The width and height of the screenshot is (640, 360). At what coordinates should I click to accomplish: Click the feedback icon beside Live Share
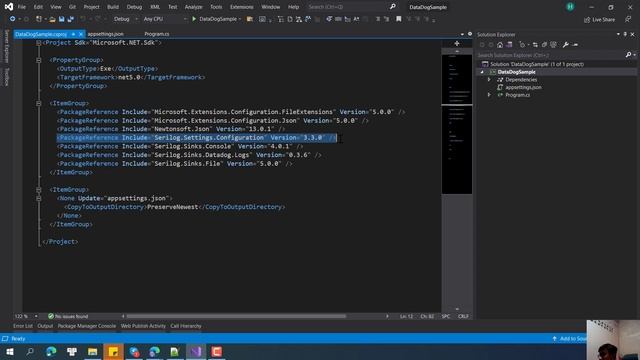click(x=628, y=19)
